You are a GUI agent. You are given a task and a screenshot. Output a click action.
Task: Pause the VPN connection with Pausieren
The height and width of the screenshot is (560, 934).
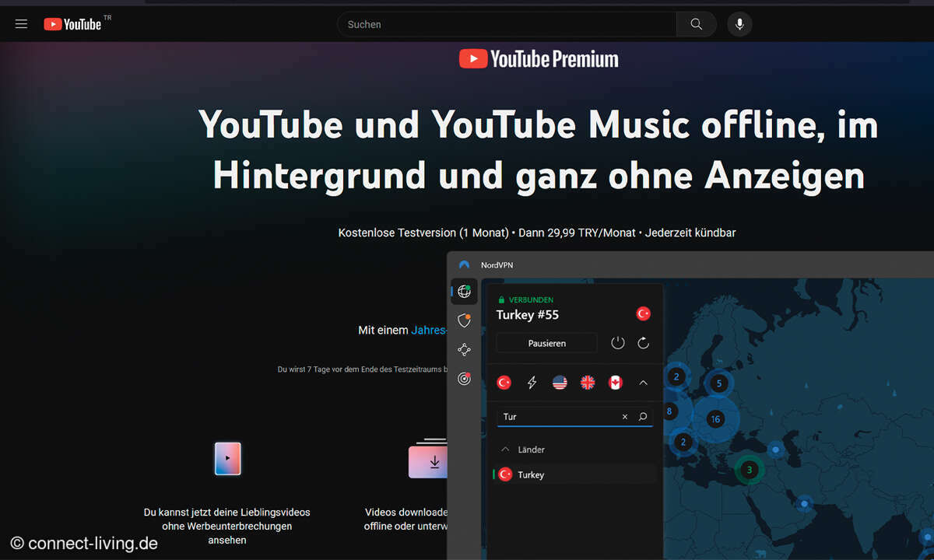tap(546, 343)
